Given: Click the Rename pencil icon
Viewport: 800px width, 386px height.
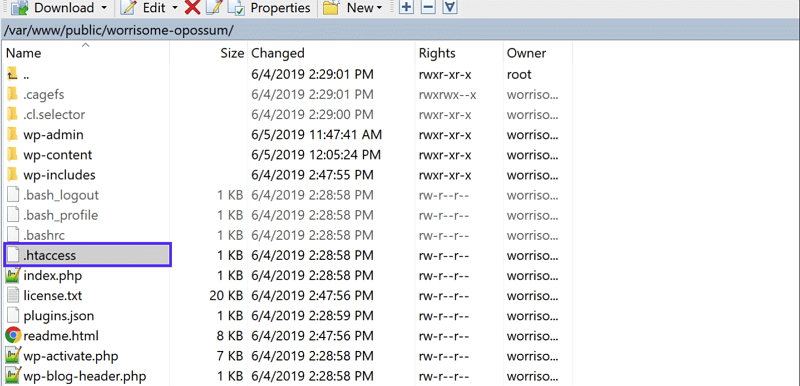Looking at the screenshot, I should 214,8.
